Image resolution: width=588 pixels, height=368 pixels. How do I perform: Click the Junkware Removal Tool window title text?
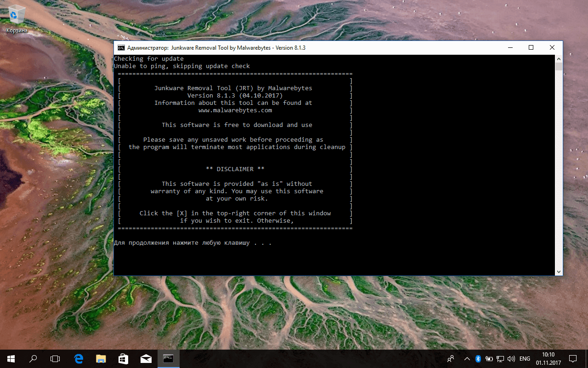[216, 48]
